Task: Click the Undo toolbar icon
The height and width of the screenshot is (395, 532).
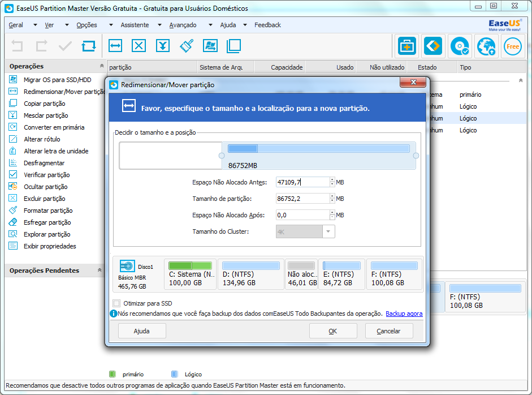Action: tap(17, 46)
